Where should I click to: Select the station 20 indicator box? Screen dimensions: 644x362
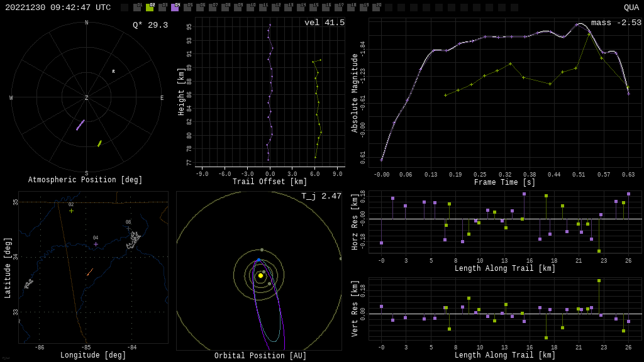pos(376,8)
